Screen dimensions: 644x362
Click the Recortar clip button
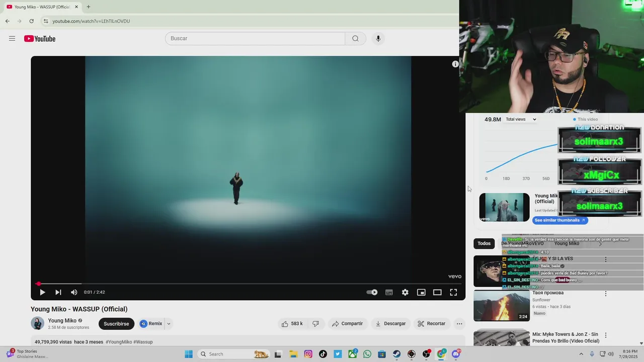432,324
